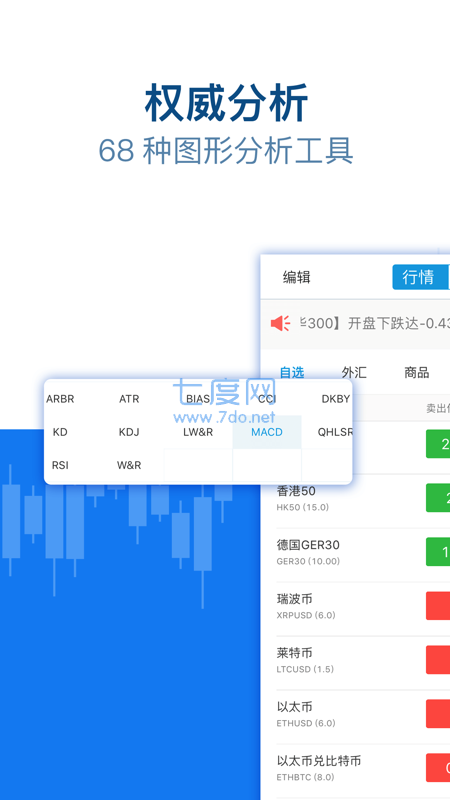
Task: Select the 行情 segment
Action: point(418,277)
